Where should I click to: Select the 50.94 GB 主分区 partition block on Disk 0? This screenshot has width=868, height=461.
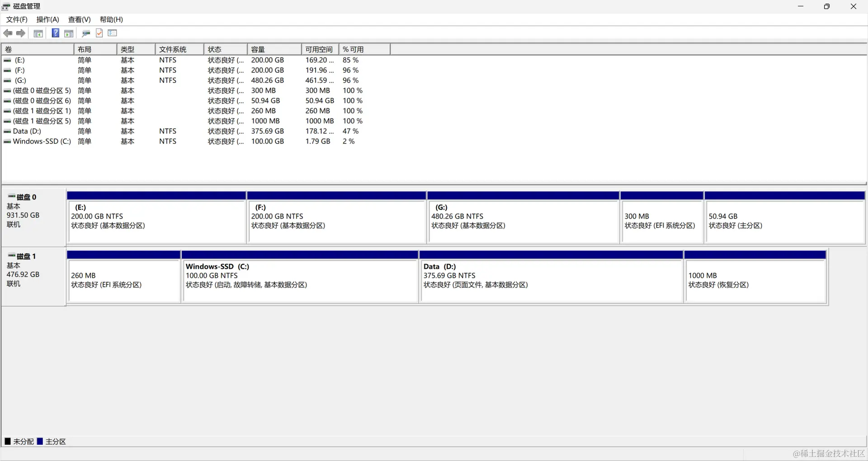click(785, 217)
